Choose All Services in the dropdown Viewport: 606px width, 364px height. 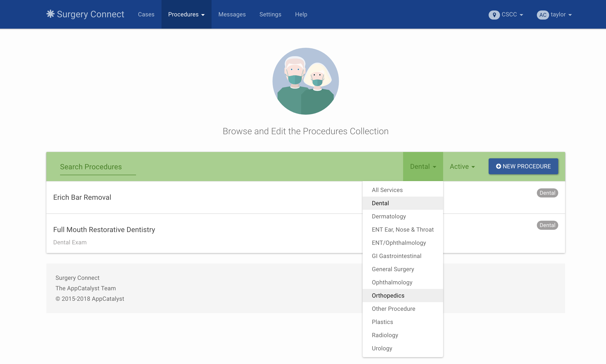click(387, 190)
